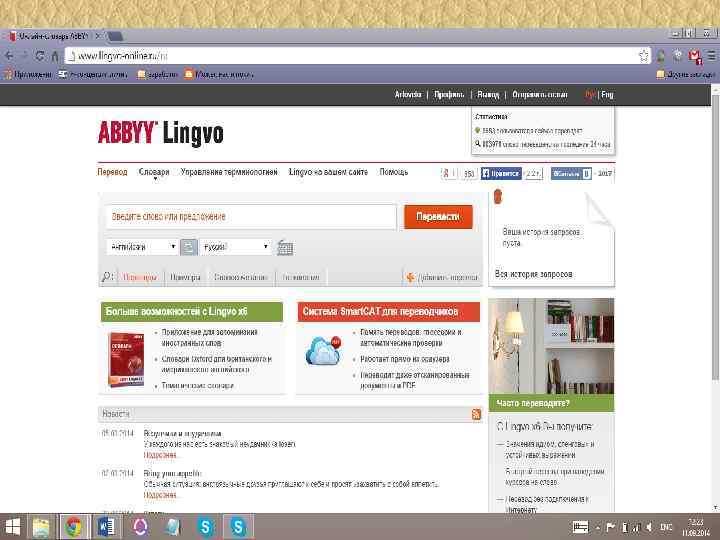Open the Помощь menu item
Screen dimensions: 720x540
pos(394,172)
